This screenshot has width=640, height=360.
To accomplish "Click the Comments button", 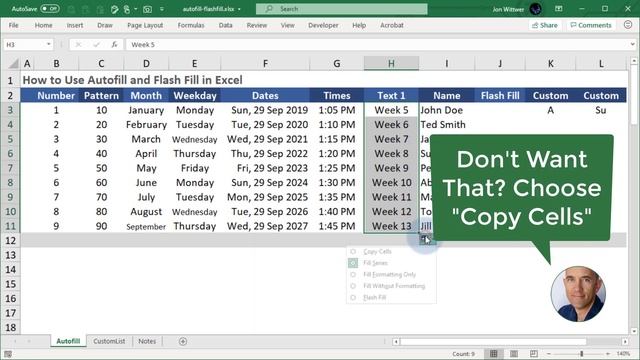I will click(591, 25).
